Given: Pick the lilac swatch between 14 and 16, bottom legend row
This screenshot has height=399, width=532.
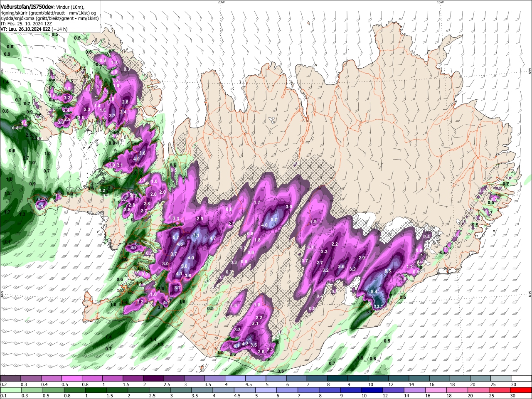Looking at the screenshot, I should point(416,390).
